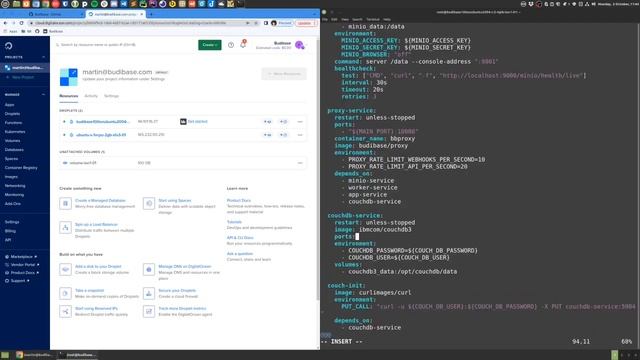This screenshot has width=640, height=360.
Task: Open the Product Docs link under Learn more
Action: tap(239, 200)
